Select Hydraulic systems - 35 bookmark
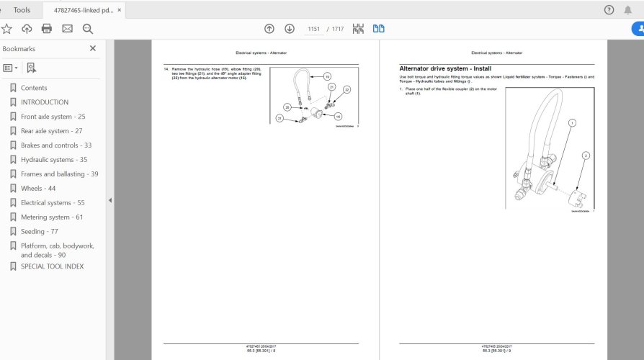 (x=54, y=160)
